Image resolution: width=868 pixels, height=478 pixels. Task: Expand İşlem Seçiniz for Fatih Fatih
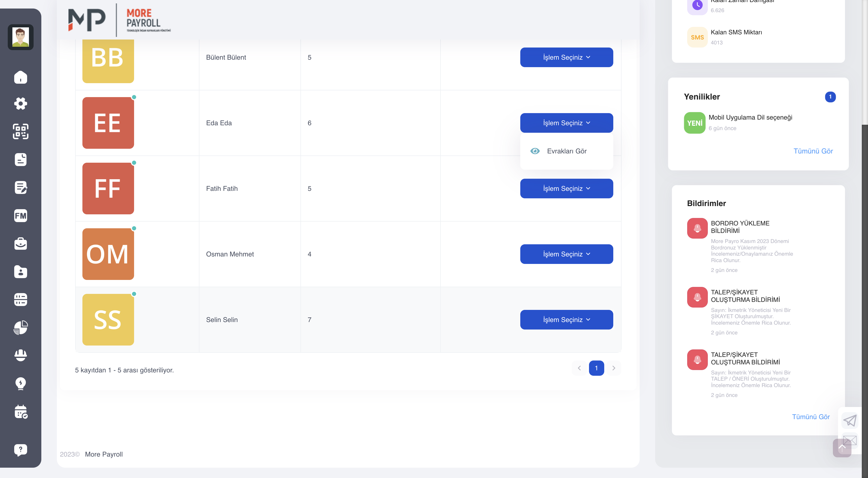(x=567, y=188)
